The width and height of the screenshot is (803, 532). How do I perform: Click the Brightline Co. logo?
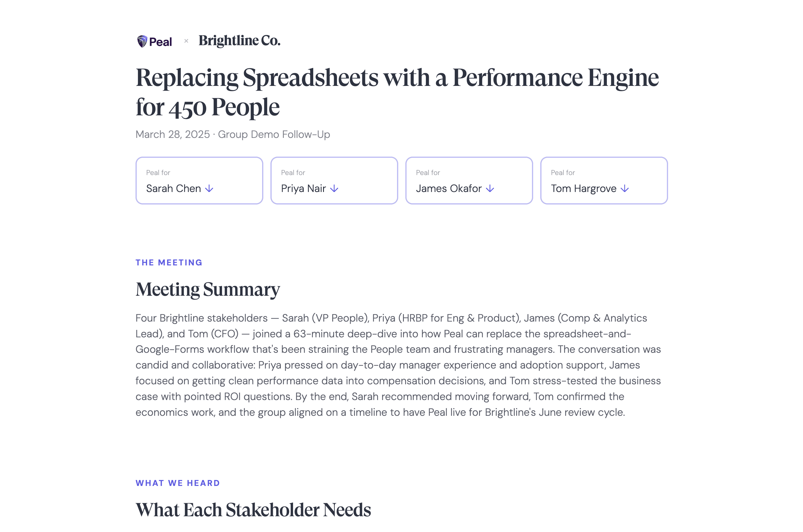239,41
